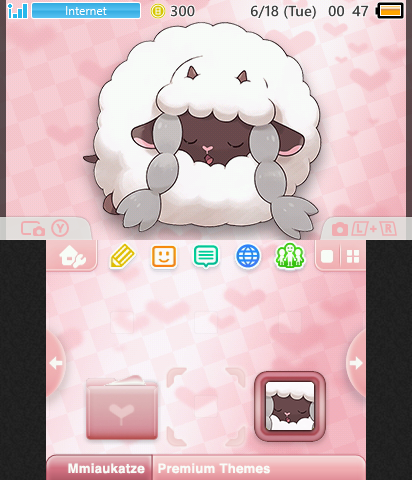Viewport: 412px width, 480px height.
Task: Click the 00 47 clock
Action: click(348, 11)
